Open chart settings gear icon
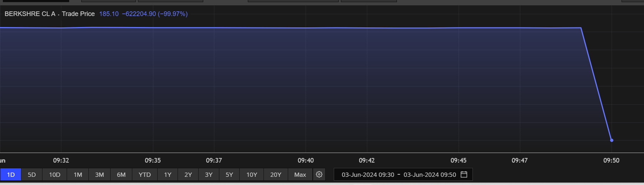This screenshot has height=185, width=644. click(x=319, y=174)
